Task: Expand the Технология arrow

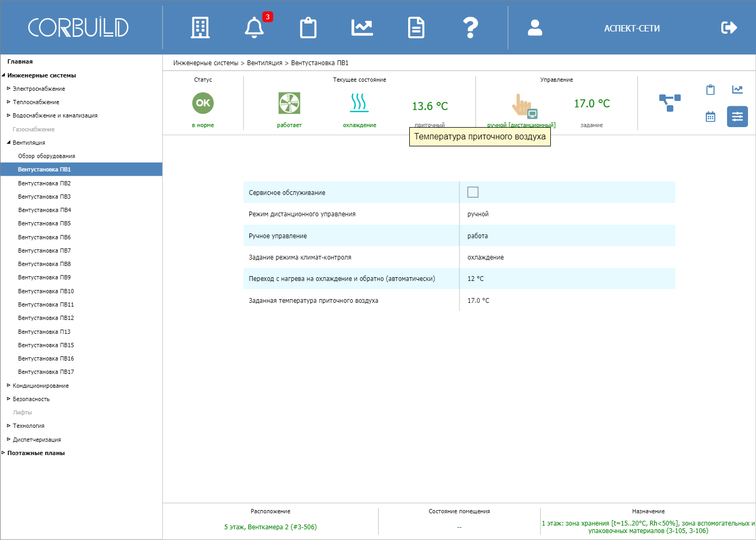Action: (9, 426)
